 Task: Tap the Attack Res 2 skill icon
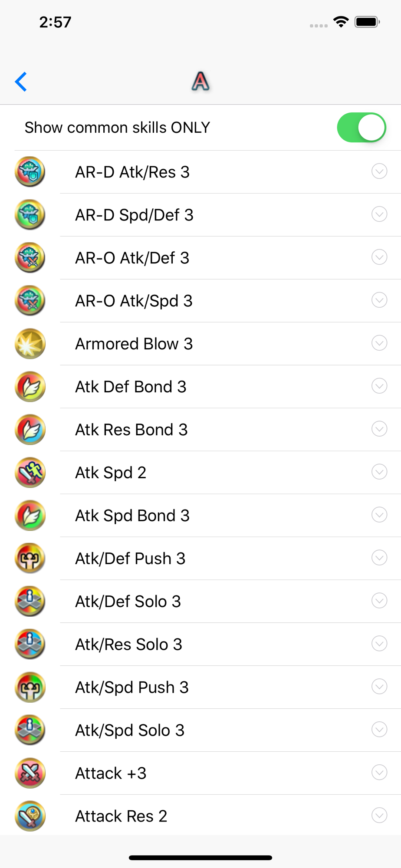point(30,816)
